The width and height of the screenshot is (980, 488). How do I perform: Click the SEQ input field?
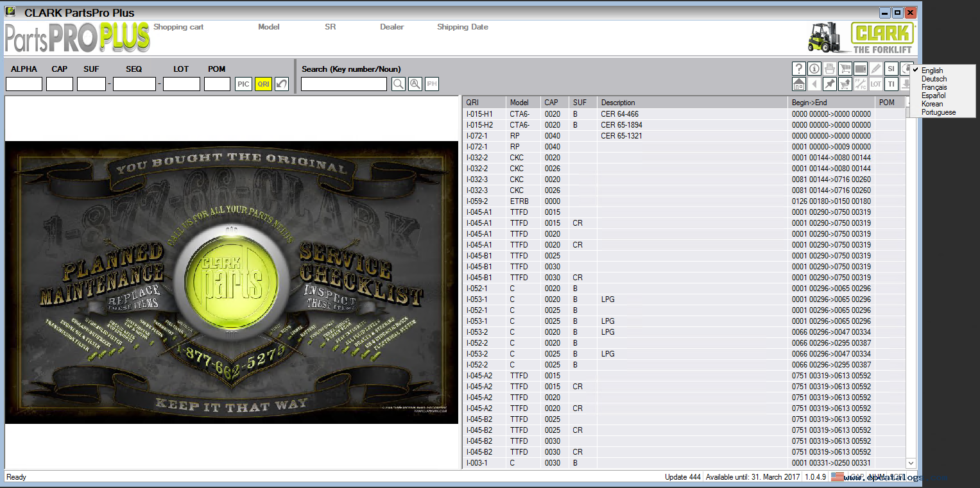point(134,84)
